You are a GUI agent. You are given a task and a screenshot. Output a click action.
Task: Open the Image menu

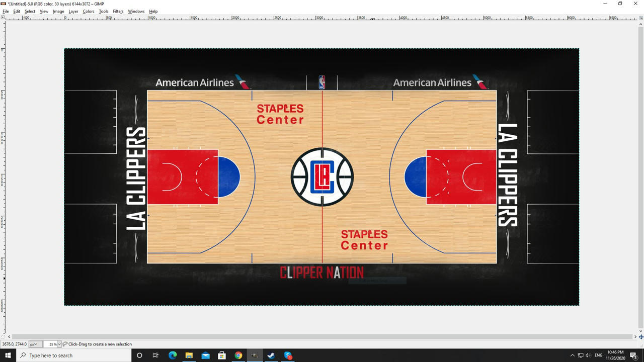click(58, 11)
